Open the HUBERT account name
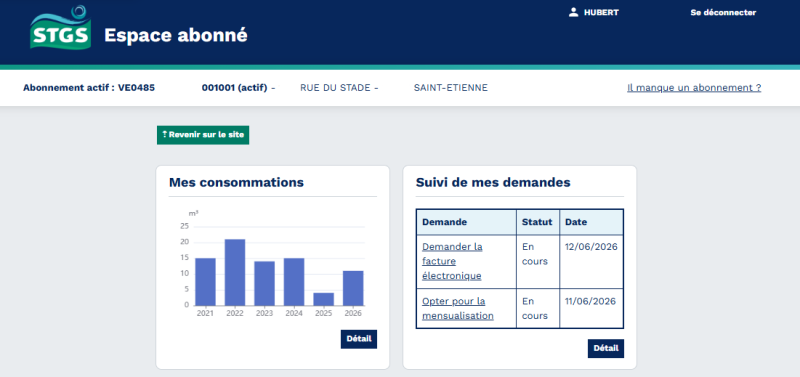 601,13
